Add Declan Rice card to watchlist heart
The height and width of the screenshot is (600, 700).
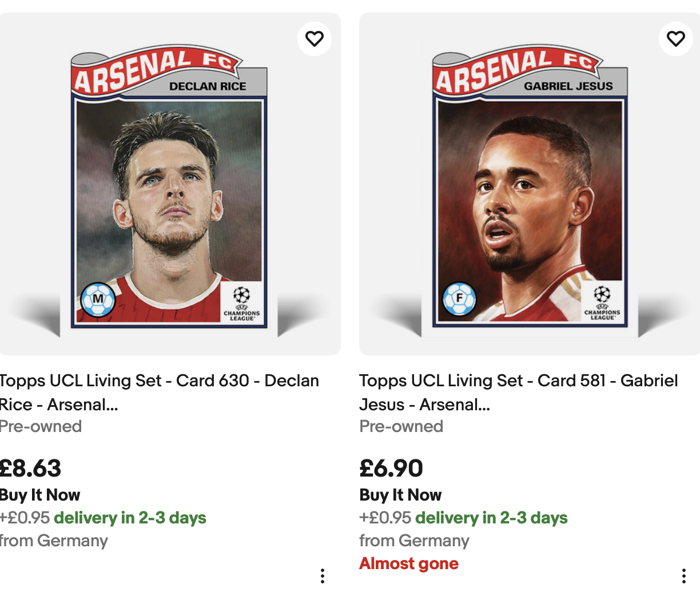click(315, 39)
